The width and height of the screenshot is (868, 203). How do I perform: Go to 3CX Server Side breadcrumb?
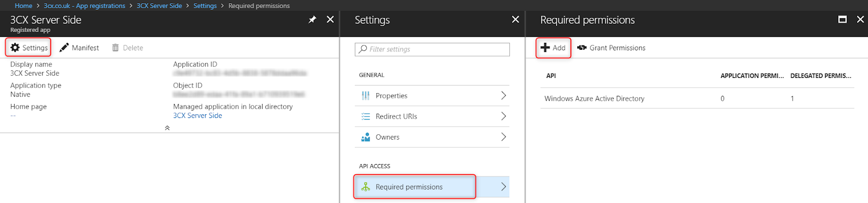(x=159, y=5)
